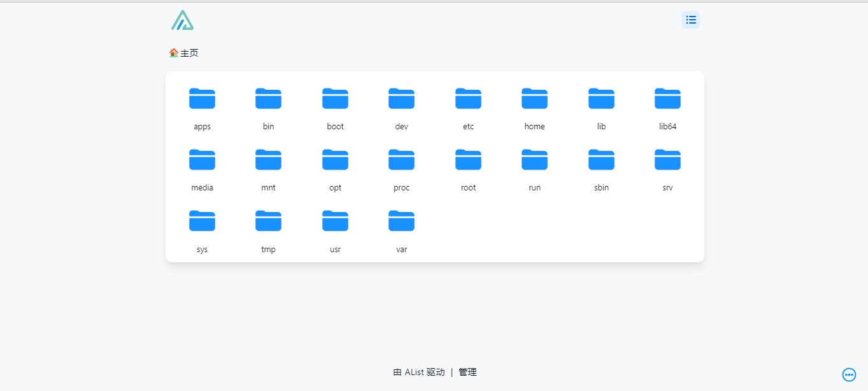Viewport: 868px width, 391px height.
Task: Click the "bin" folder name
Action: pyautogui.click(x=269, y=127)
